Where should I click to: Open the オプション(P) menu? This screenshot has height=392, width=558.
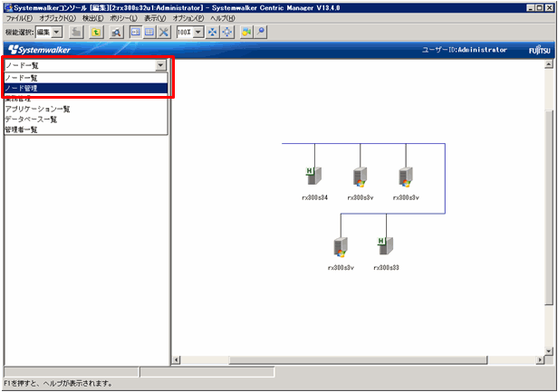(x=188, y=18)
